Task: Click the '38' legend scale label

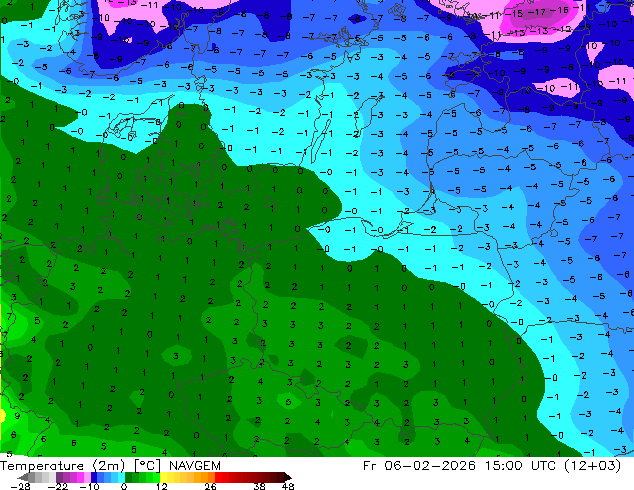Action: click(x=259, y=486)
